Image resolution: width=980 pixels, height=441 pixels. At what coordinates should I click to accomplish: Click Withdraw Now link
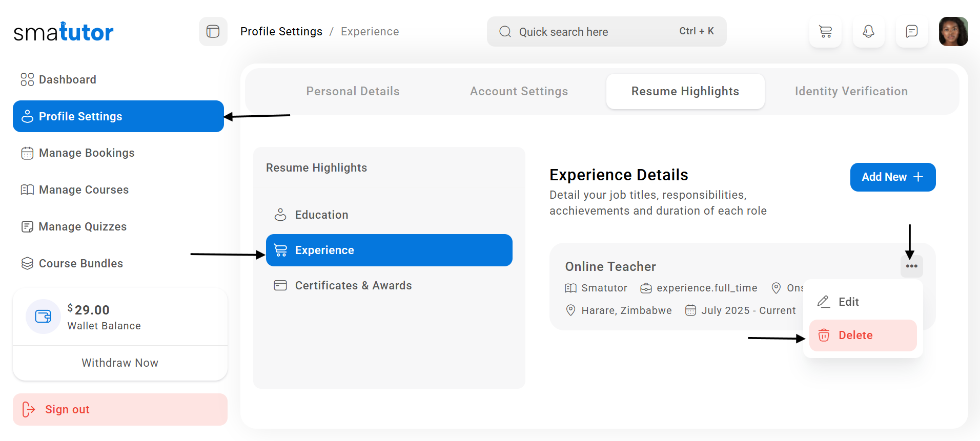120,363
